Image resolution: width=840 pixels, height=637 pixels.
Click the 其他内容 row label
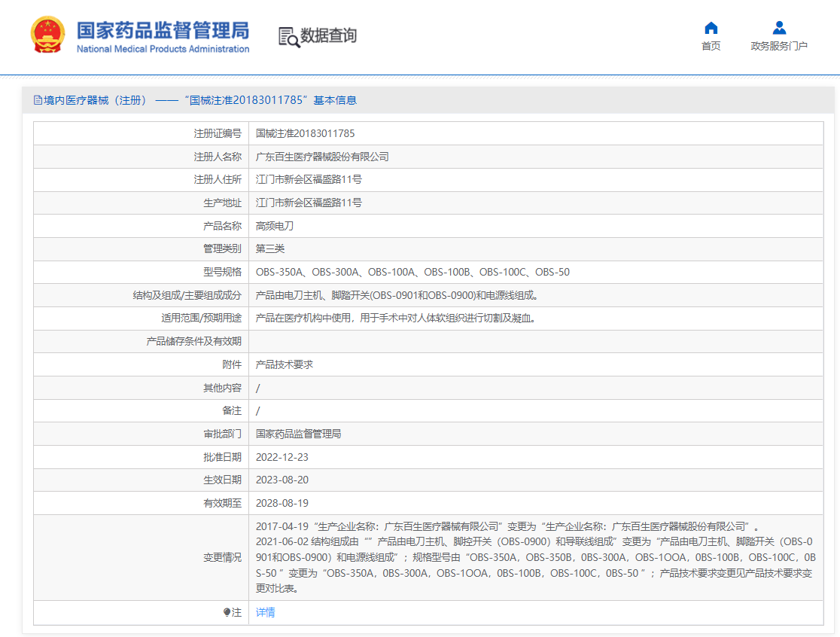coord(222,387)
